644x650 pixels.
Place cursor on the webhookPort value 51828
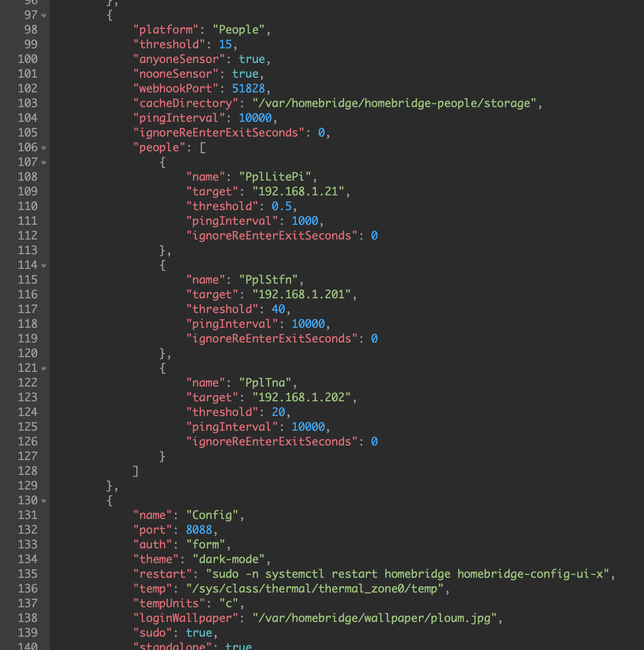(248, 89)
